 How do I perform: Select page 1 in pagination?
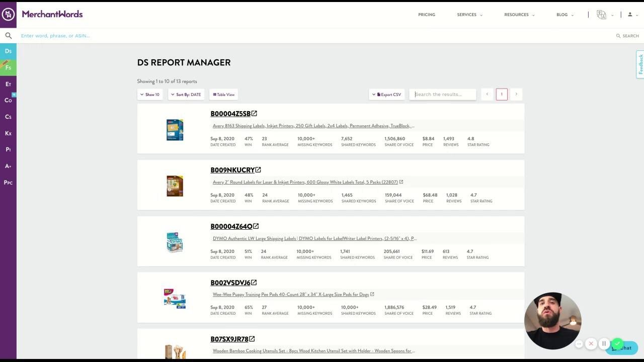pyautogui.click(x=502, y=95)
